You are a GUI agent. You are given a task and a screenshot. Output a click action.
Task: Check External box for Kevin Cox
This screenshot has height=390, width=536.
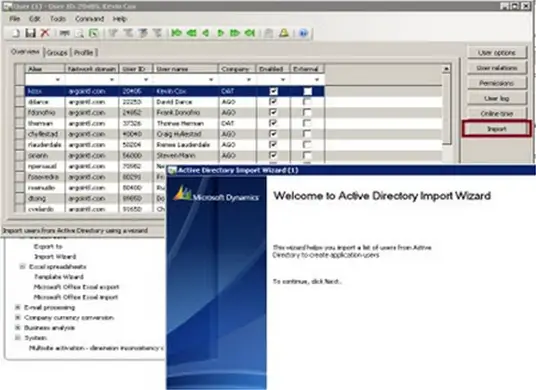pos(307,91)
